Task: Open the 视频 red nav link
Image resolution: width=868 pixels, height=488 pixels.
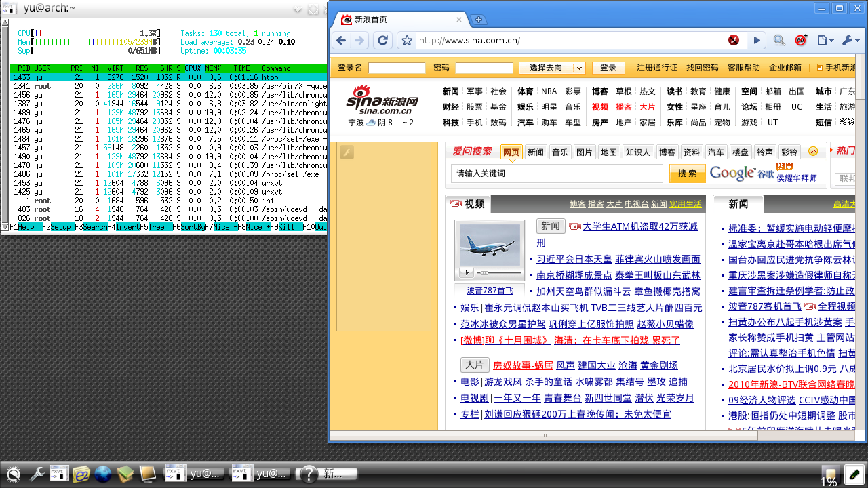Action: pyautogui.click(x=600, y=107)
